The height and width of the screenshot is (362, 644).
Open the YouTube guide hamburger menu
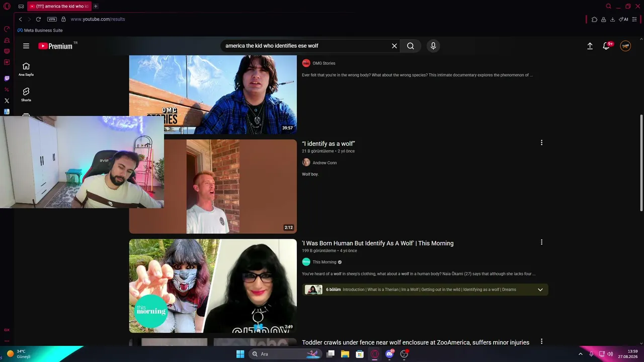click(26, 46)
